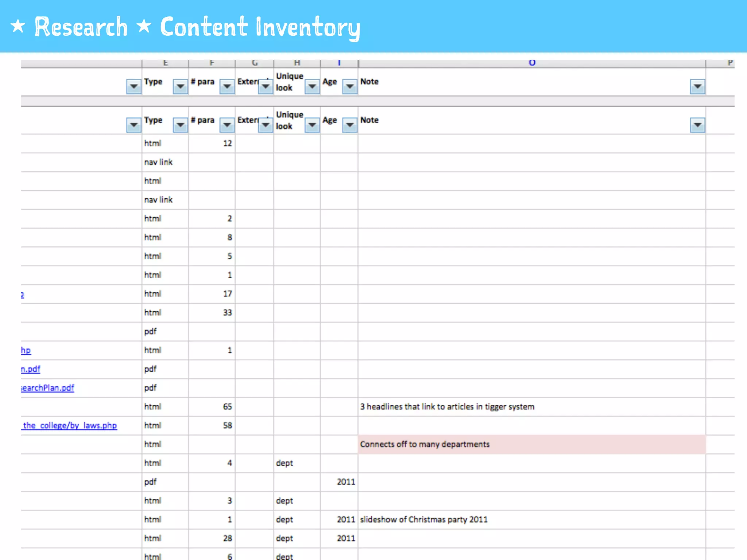Viewport: 747px width, 560px height.
Task: Open the Unique look filter dropdown in top header row
Action: 312,86
